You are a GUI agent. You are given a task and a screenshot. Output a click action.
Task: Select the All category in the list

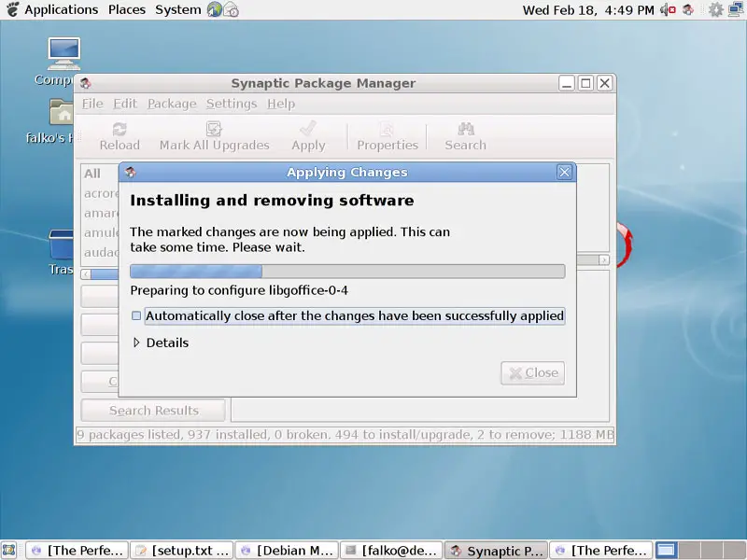pos(92,174)
